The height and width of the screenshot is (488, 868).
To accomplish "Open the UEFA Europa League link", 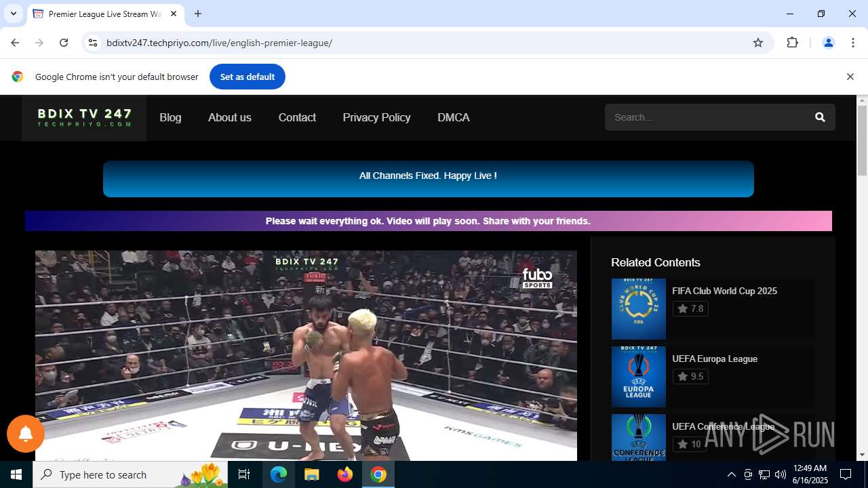I will pos(715,359).
